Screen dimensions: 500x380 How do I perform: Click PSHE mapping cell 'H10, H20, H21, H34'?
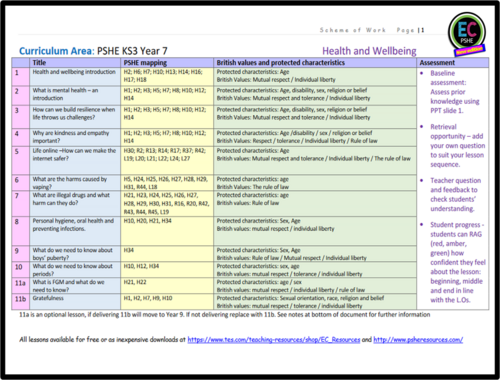[x=167, y=231]
